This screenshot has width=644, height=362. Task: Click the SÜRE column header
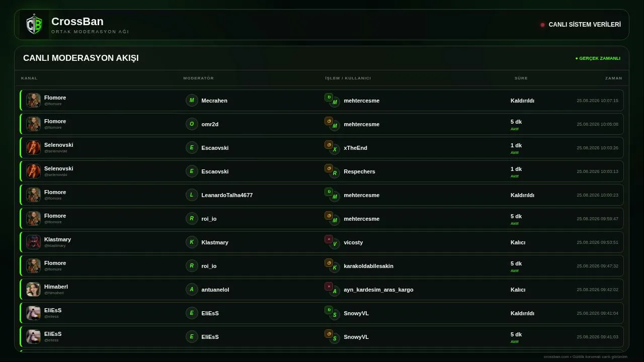[x=521, y=78]
